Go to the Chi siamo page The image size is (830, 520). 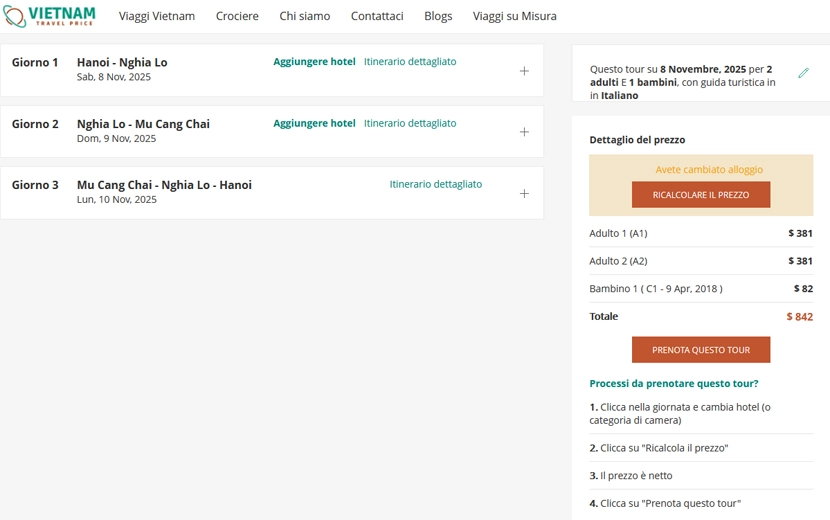tap(304, 16)
